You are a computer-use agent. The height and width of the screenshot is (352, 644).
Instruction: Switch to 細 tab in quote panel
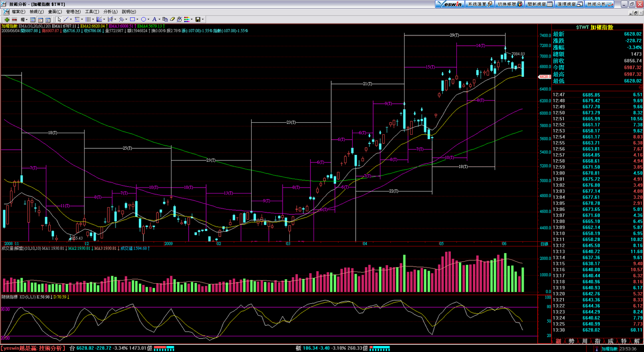pos(558,341)
